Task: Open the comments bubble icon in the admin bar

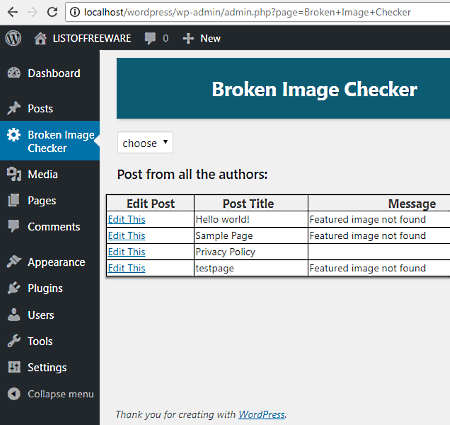Action: pos(150,38)
